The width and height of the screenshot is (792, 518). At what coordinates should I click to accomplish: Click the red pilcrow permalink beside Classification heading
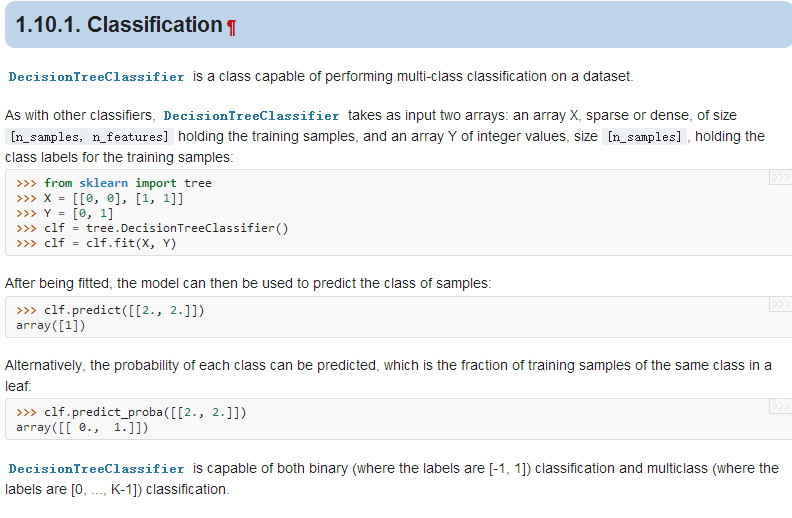click(231, 27)
